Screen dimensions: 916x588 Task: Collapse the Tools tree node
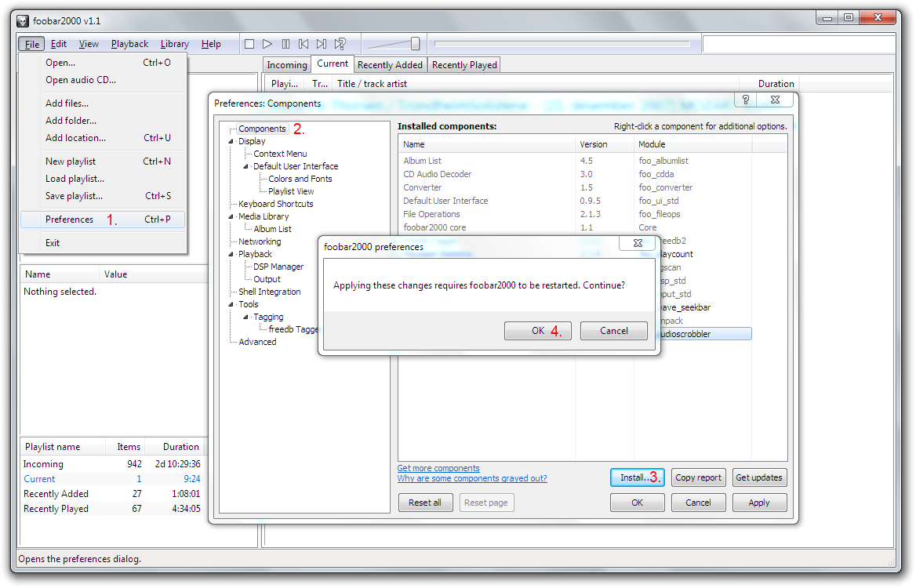pos(231,305)
